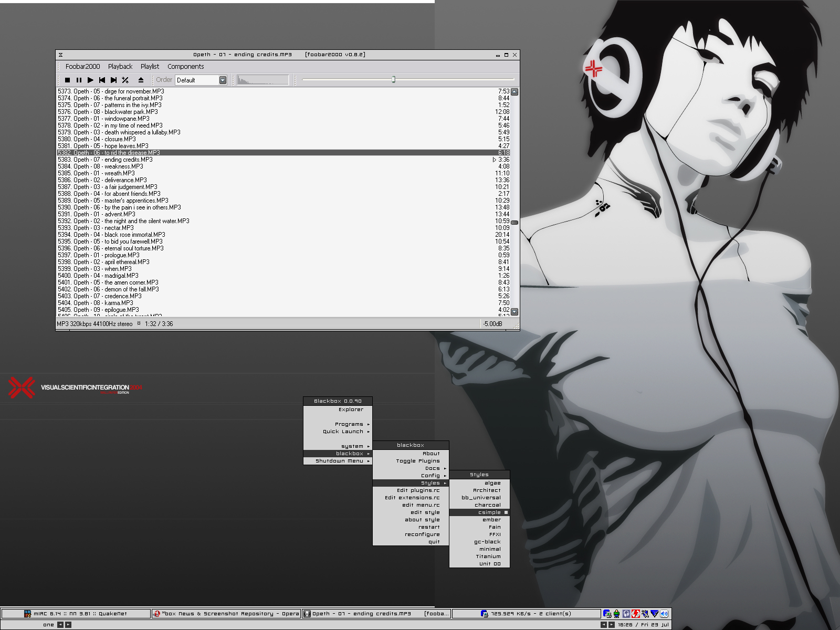Open the foobar2000 window system-menu icon

click(61, 55)
